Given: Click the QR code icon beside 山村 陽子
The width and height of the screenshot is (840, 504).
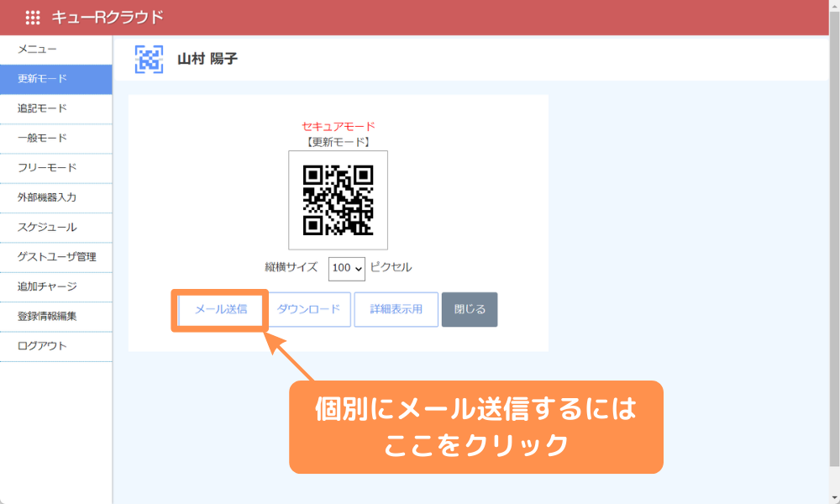Looking at the screenshot, I should pyautogui.click(x=149, y=59).
